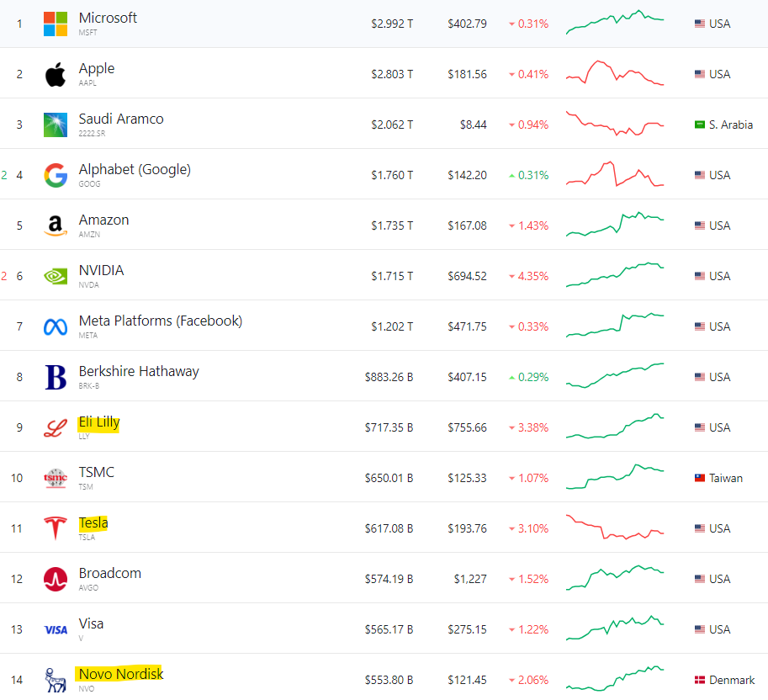
Task: Click Broadcom price $1,227
Action: pos(470,579)
